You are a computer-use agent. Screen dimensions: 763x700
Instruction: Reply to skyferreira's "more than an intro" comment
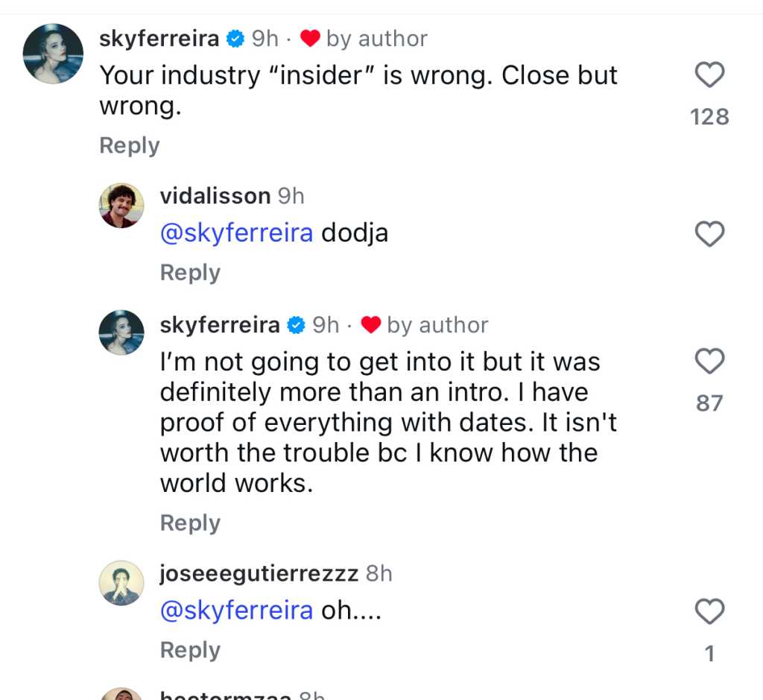[190, 523]
